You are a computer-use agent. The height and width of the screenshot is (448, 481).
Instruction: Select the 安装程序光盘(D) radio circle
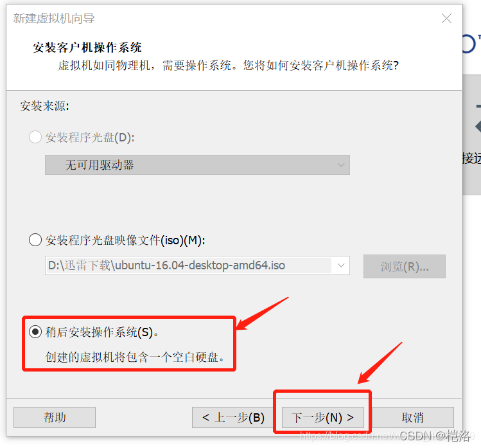(x=35, y=137)
